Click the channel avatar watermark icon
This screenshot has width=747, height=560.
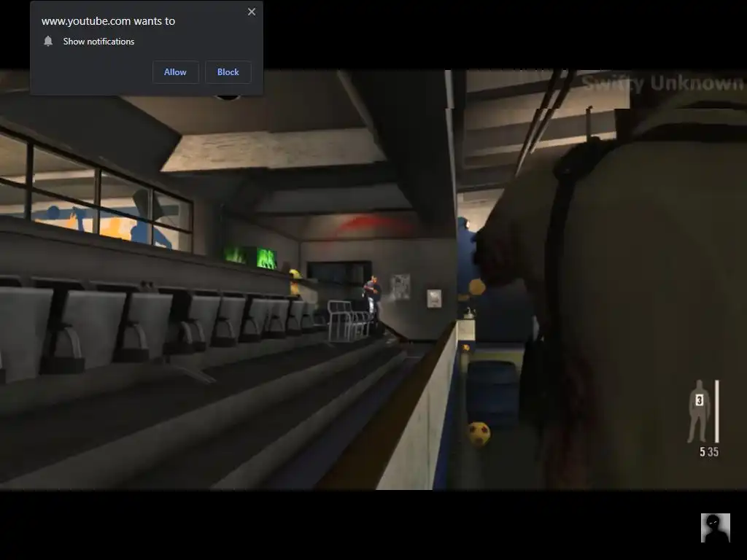pos(715,528)
